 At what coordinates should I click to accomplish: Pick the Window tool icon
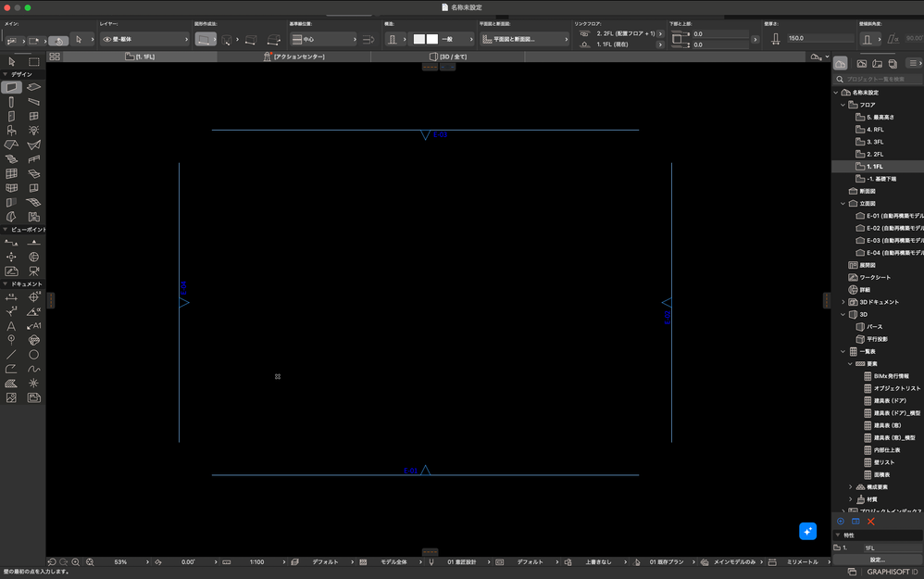[34, 116]
